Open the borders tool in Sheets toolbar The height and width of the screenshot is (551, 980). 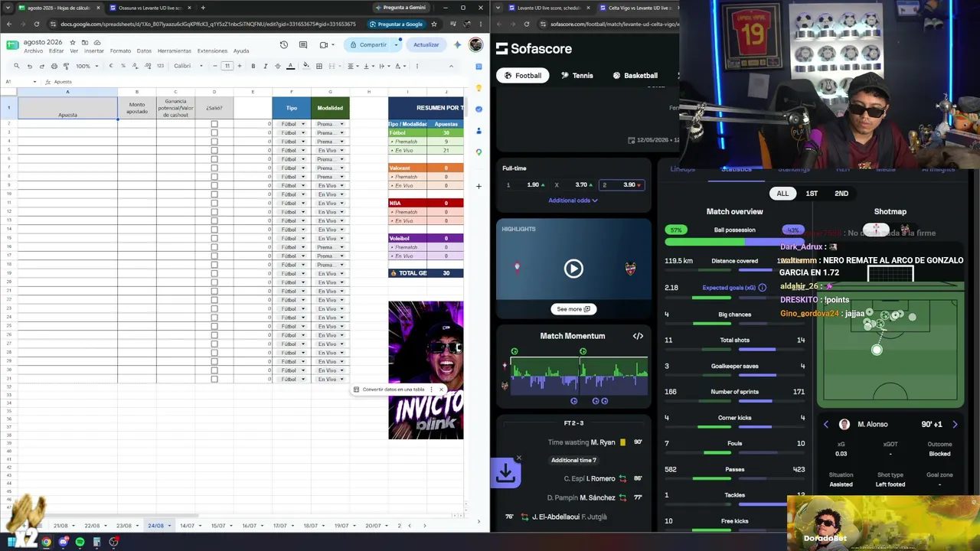click(319, 66)
